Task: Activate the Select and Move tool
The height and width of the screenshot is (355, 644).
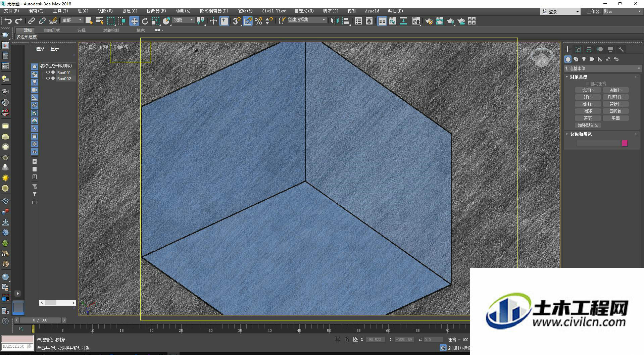Action: click(134, 21)
